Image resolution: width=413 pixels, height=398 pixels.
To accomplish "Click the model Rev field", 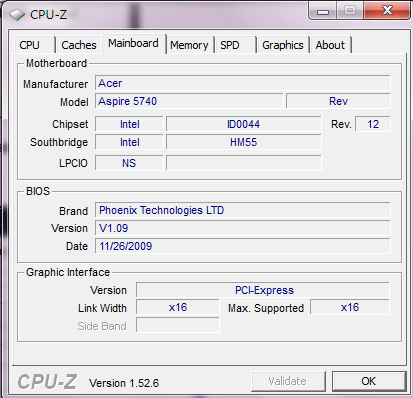I will (338, 101).
